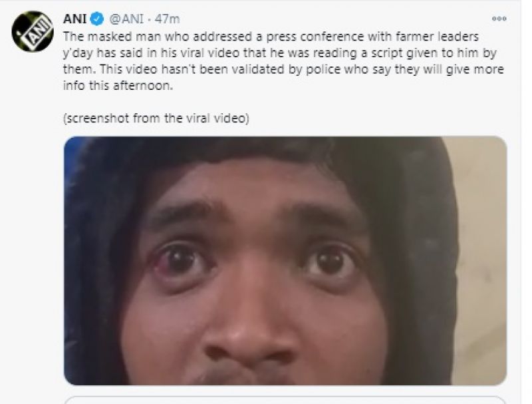532x404 pixels.
Task: Click the tweet line starting "The masked man"
Action: tap(271, 37)
